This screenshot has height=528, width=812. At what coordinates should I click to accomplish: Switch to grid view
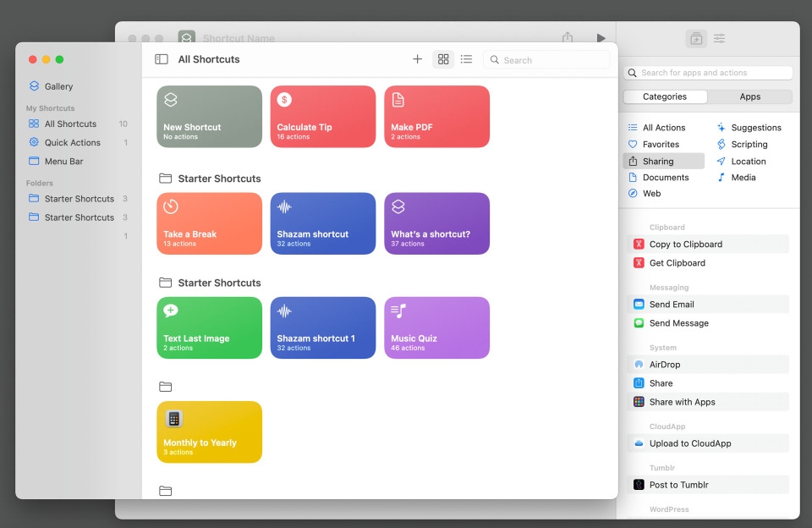(x=443, y=59)
